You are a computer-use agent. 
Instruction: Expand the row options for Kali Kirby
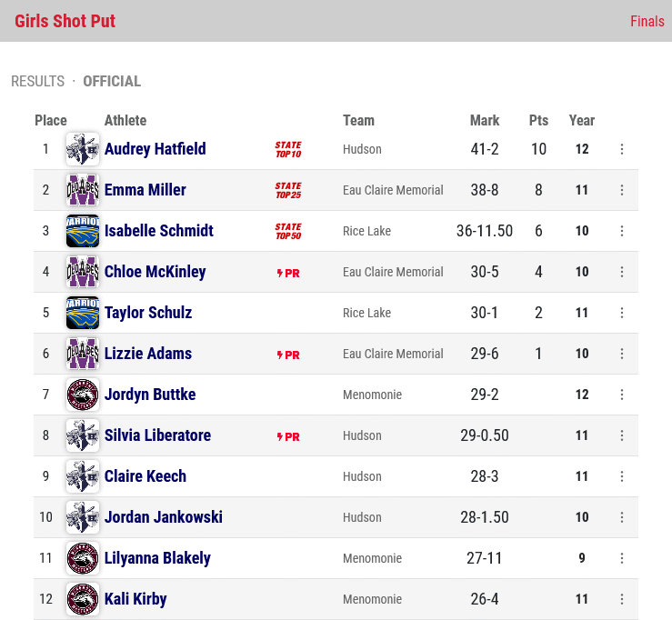(622, 599)
